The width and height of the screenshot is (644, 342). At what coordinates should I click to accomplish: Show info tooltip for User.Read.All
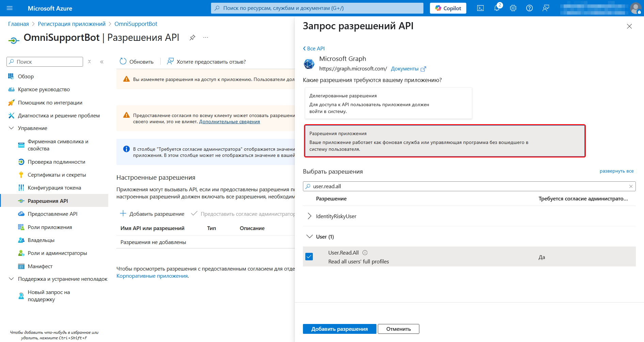(365, 253)
